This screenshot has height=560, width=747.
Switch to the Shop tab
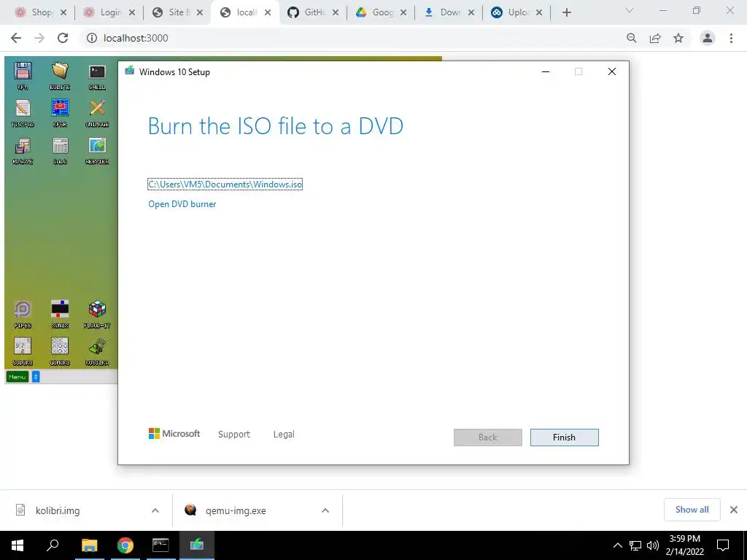pyautogui.click(x=41, y=12)
